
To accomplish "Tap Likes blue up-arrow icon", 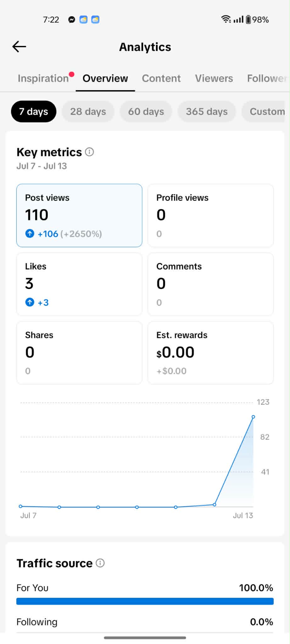I will point(30,303).
